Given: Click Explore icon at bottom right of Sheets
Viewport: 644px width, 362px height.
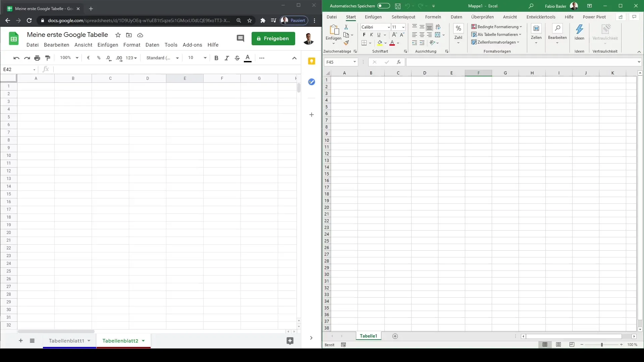Looking at the screenshot, I should point(290,341).
